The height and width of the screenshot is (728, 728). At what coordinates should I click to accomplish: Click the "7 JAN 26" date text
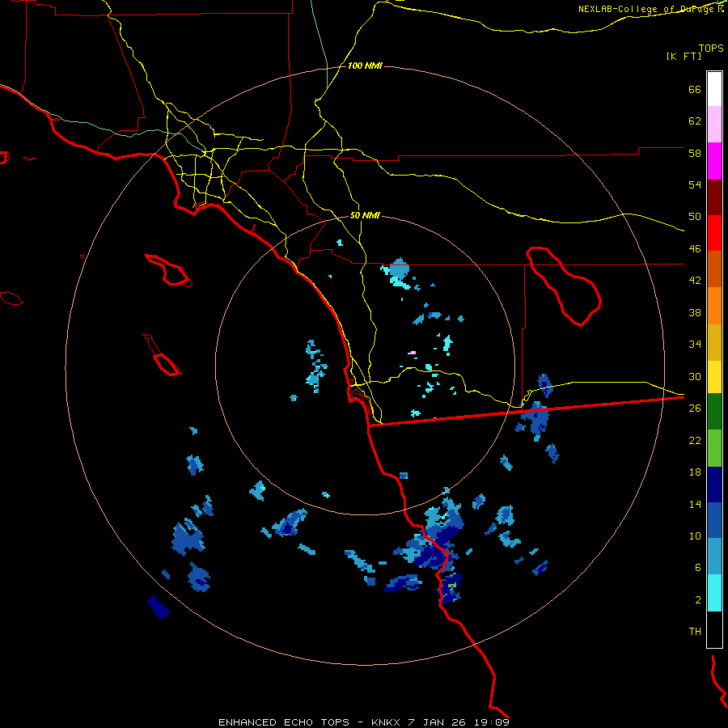pos(437,722)
